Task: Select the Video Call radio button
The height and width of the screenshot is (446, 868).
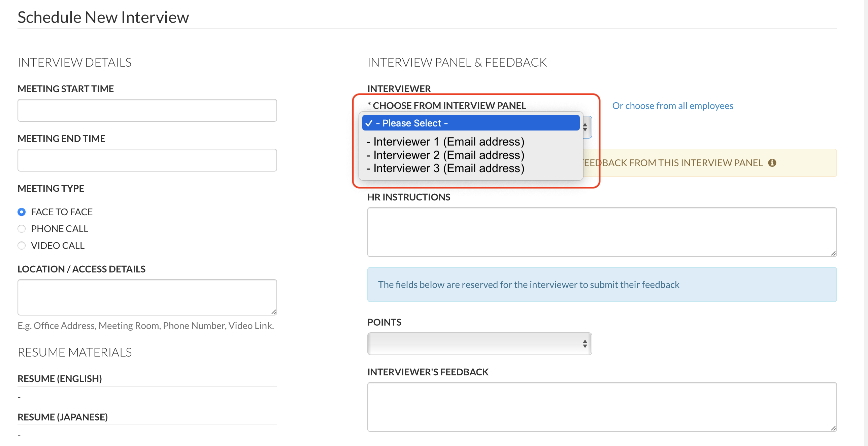Action: tap(21, 246)
